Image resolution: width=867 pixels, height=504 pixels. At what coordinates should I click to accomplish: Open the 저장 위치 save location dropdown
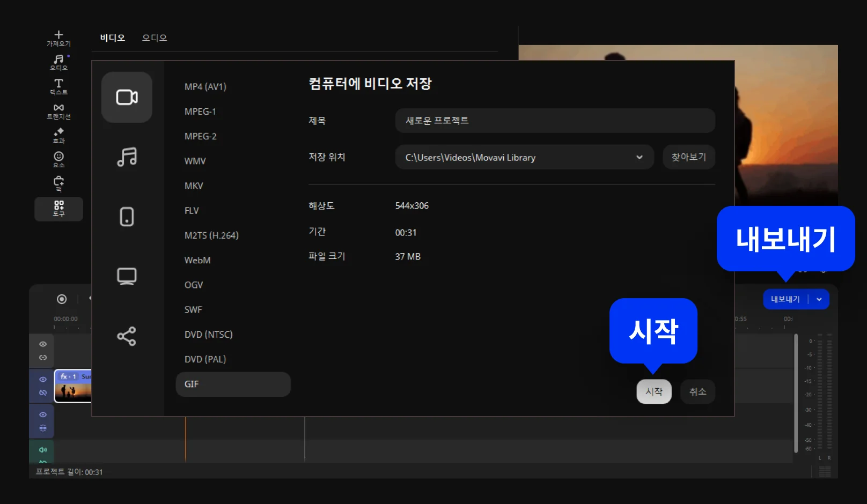(524, 157)
